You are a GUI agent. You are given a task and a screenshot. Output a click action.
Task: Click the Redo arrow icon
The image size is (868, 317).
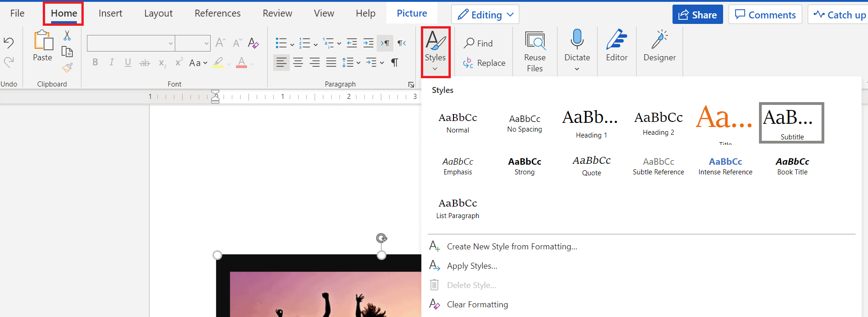(x=9, y=62)
